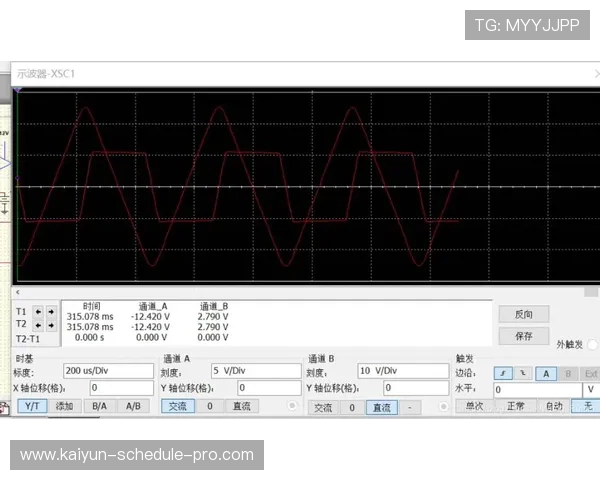Viewport: 600px width, 480px height.
Task: Click the external trigger 外触发 terminal
Action: (592, 344)
